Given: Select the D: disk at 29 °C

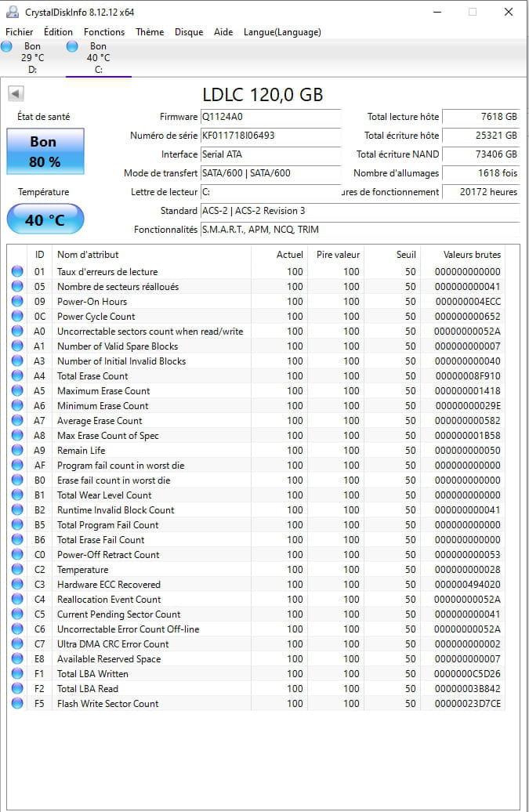Looking at the screenshot, I should tap(32, 57).
